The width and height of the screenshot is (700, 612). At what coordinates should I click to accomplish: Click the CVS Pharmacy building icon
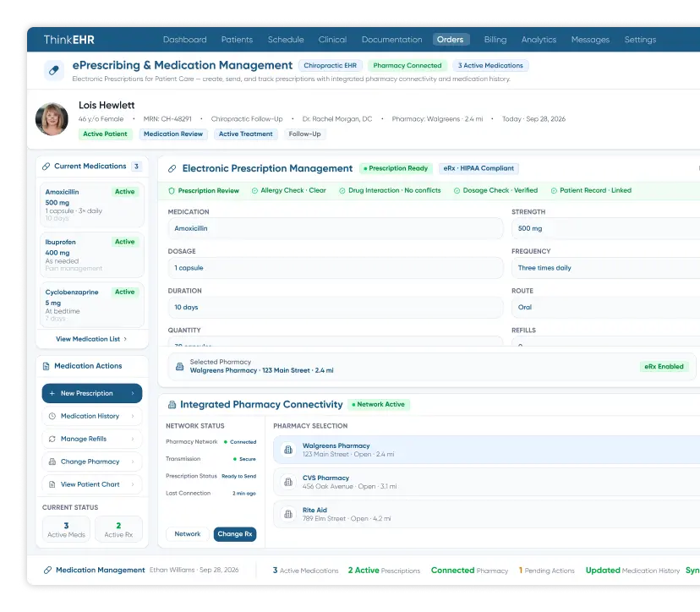point(288,482)
